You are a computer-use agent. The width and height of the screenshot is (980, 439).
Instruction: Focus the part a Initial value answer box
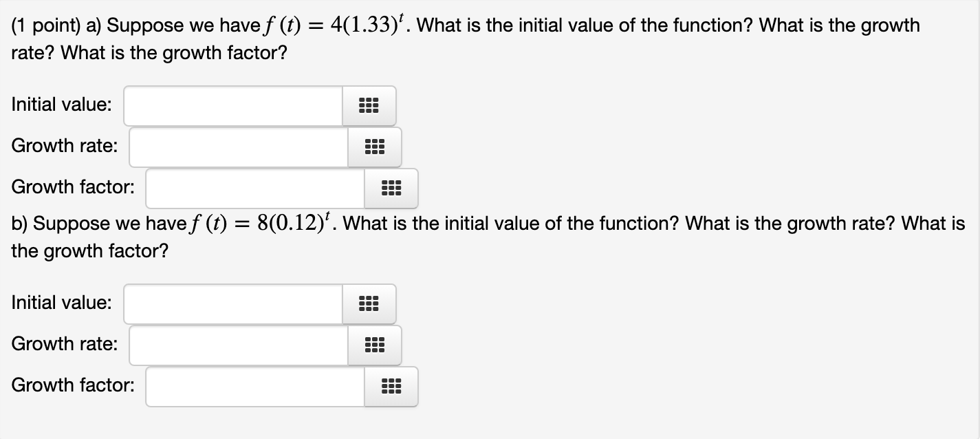(x=233, y=106)
